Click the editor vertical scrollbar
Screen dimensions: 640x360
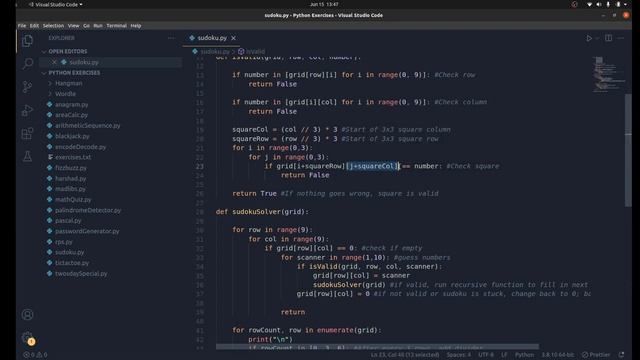coord(628,150)
